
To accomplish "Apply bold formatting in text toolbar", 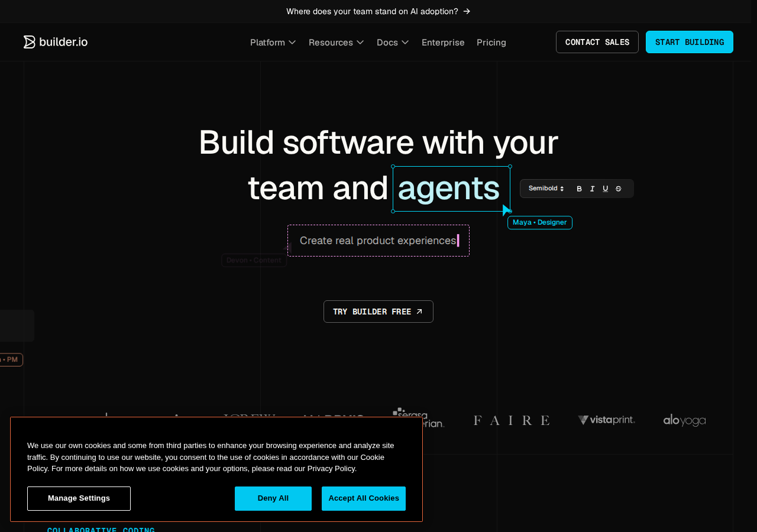I will 579,189.
